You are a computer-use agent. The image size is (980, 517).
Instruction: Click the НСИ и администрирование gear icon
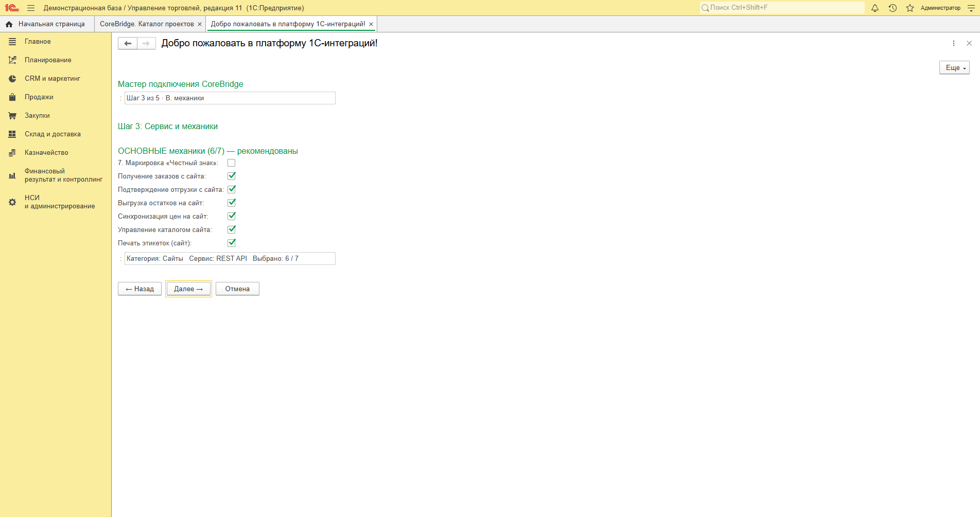pos(12,202)
